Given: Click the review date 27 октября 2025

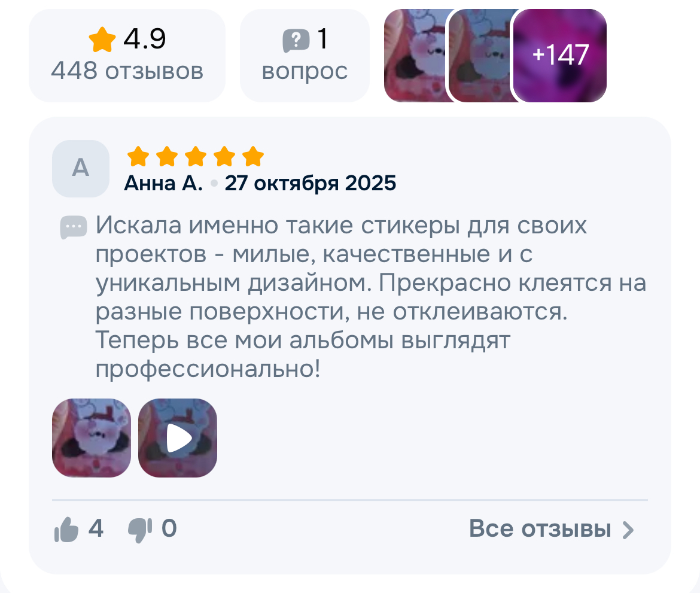Looking at the screenshot, I should (x=311, y=183).
